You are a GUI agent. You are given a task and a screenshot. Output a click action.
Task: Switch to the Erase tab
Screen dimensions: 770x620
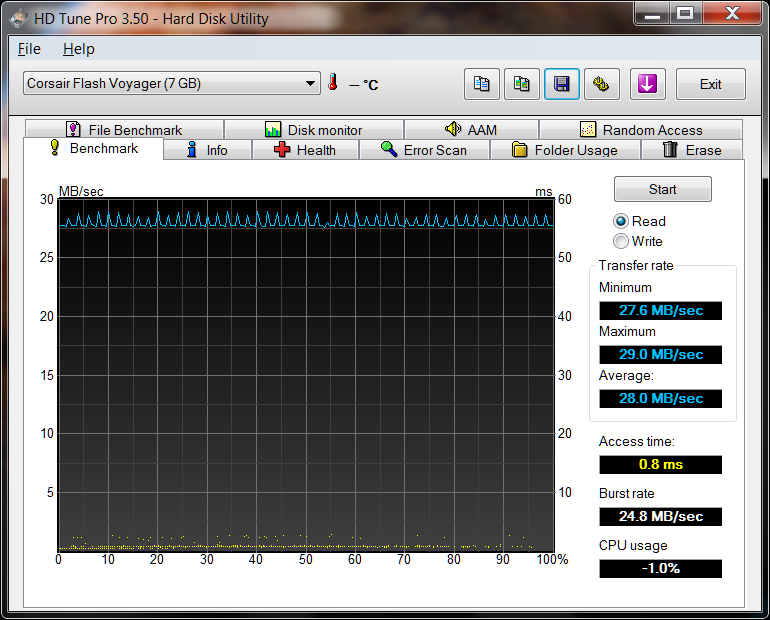pyautogui.click(x=692, y=150)
